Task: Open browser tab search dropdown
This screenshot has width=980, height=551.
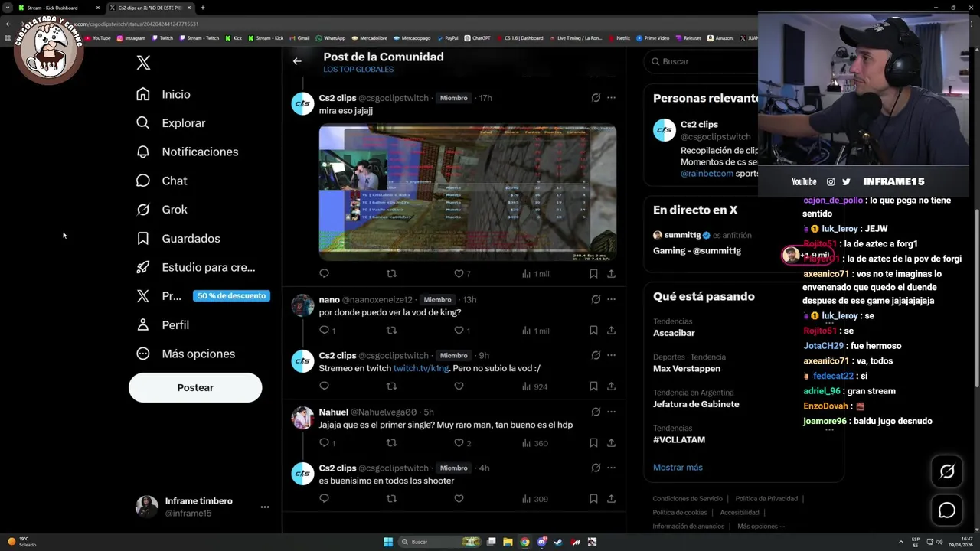Action: [8, 8]
